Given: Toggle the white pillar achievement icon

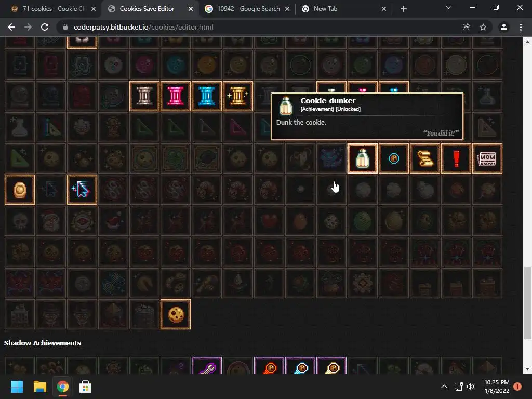Looking at the screenshot, I should (x=144, y=96).
